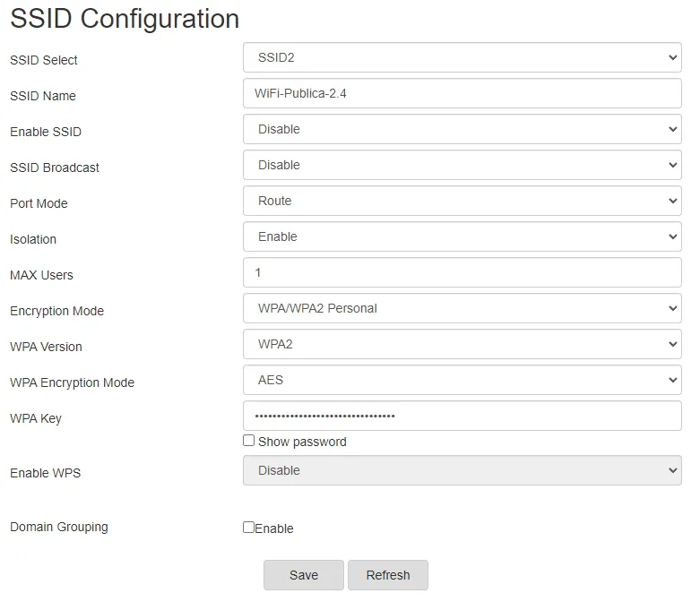Viewport: 700px width, 610px height.
Task: Open the Encryption Mode dropdown
Action: [x=462, y=308]
